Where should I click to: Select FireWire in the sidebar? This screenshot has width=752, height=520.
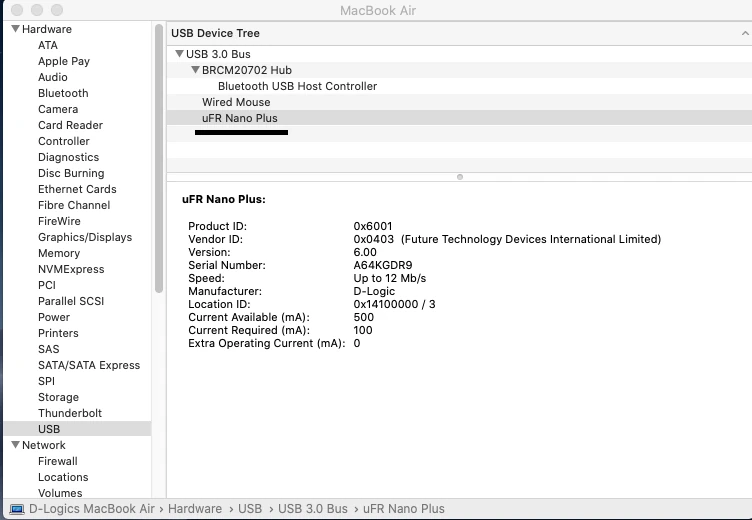(59, 221)
